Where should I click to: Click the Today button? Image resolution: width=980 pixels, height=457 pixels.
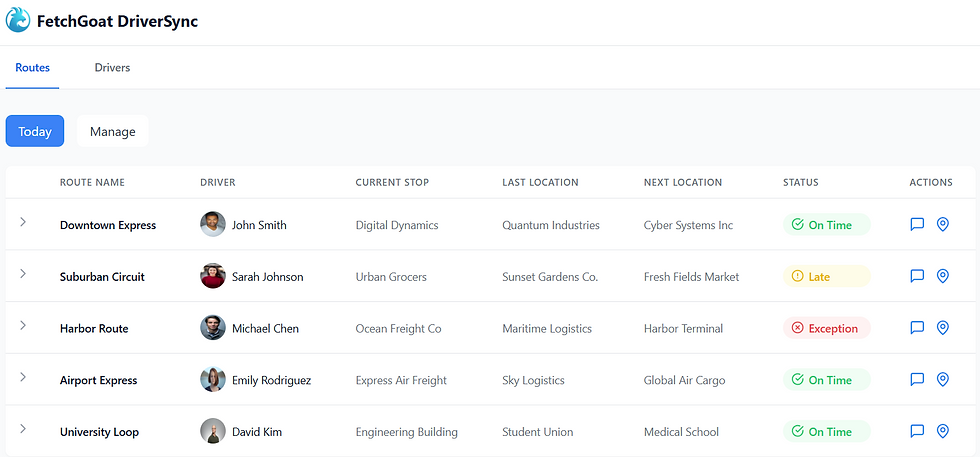click(x=35, y=131)
